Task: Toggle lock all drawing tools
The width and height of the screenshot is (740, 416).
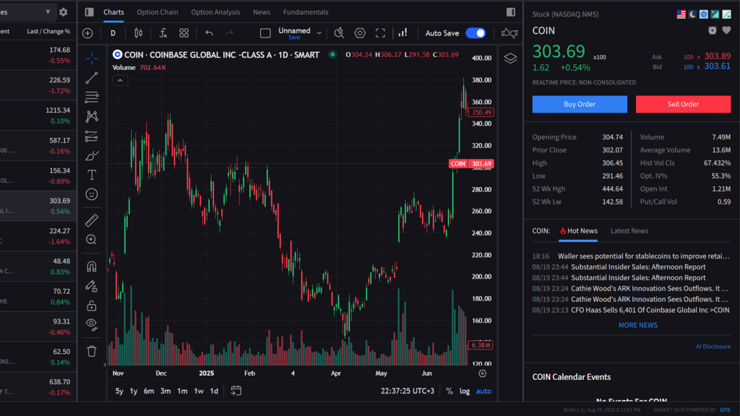Action: tap(92, 306)
